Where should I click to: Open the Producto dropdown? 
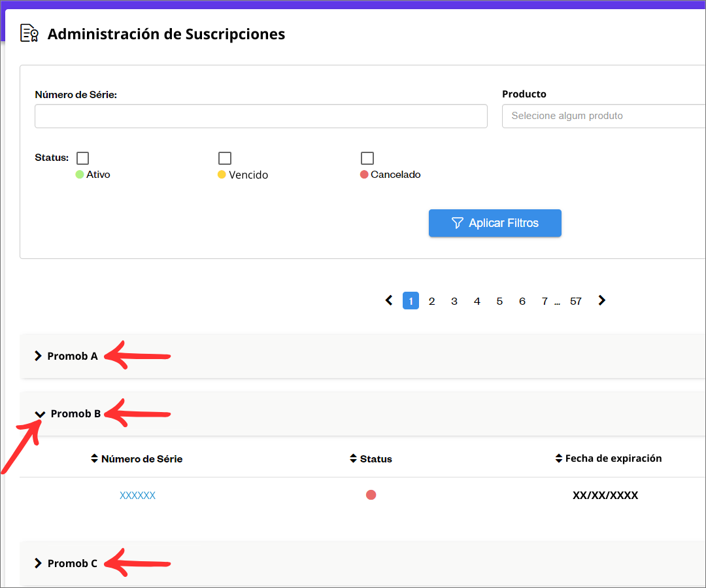point(604,116)
